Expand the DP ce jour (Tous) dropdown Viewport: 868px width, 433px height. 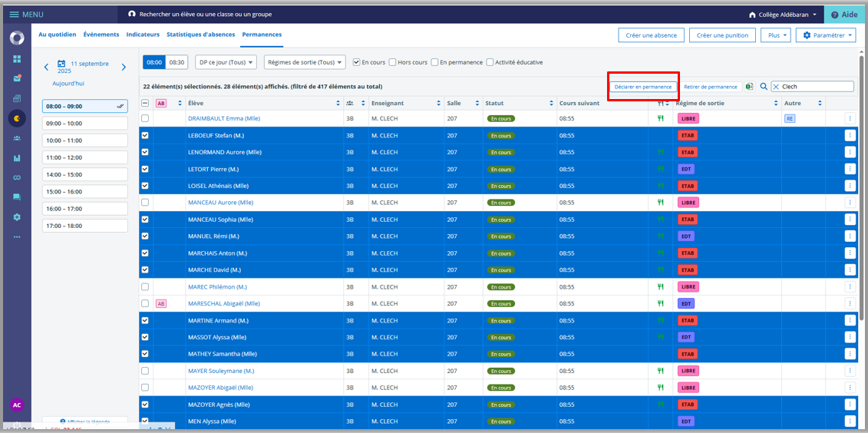point(226,62)
